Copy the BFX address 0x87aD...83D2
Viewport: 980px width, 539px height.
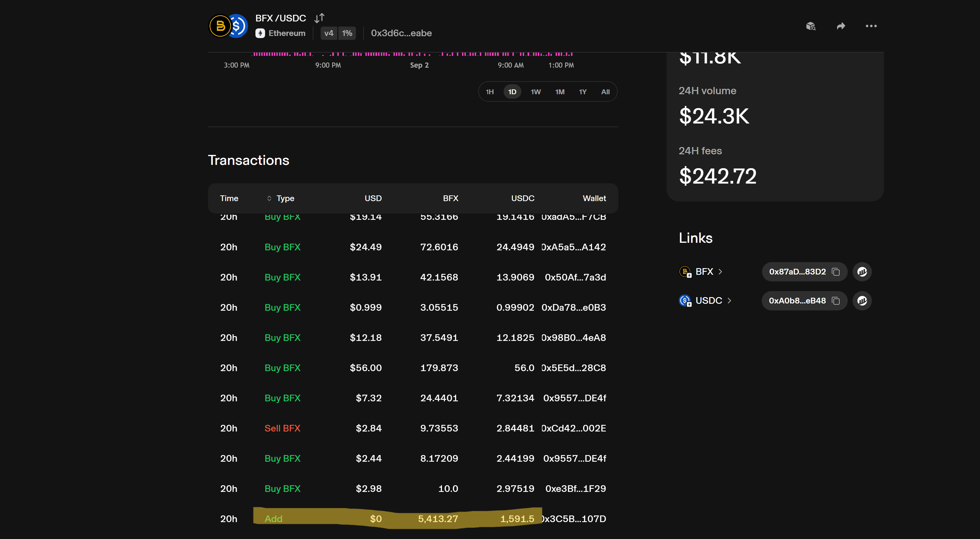836,271
